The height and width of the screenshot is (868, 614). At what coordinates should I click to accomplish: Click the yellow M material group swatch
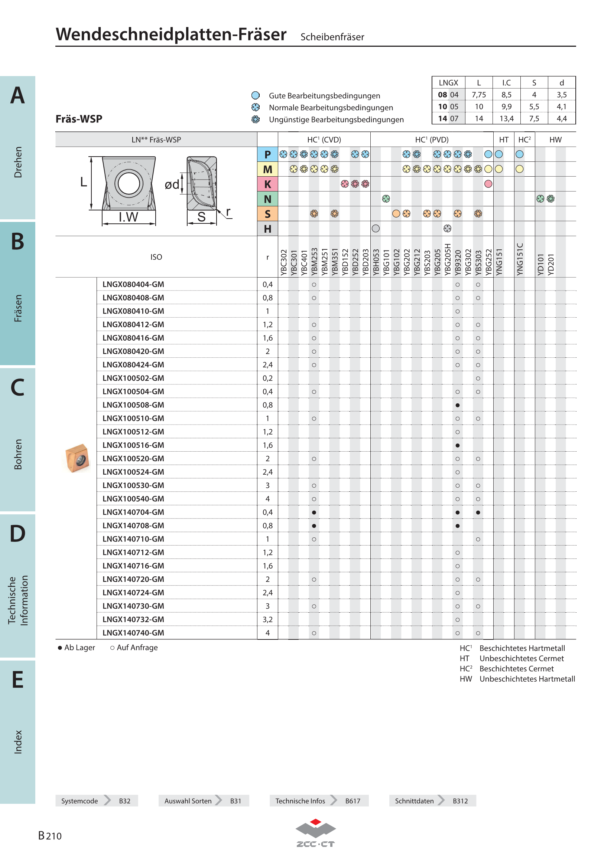(267, 169)
